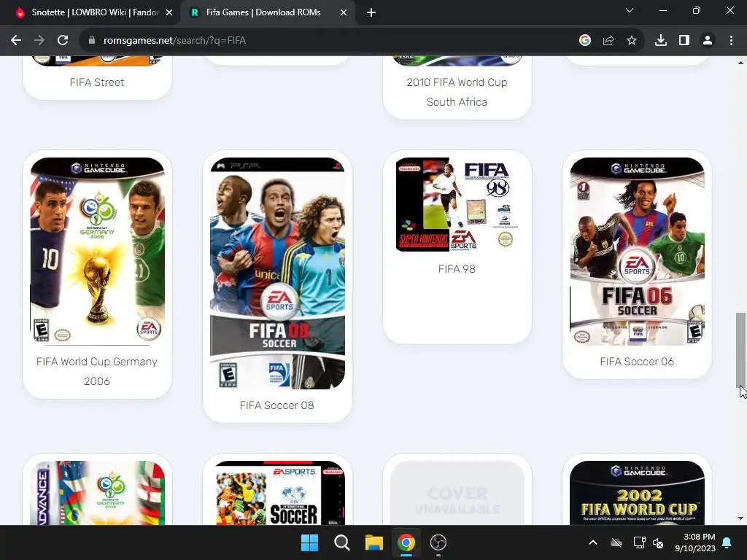
Task: Open FIFA Soccer 06 title link
Action: coord(637,362)
